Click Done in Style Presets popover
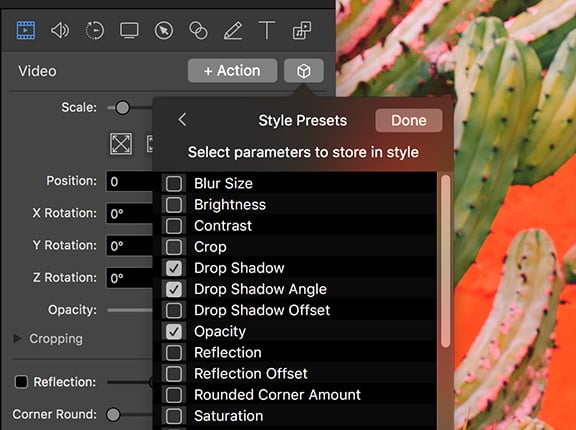Image resolution: width=576 pixels, height=430 pixels. [x=408, y=120]
